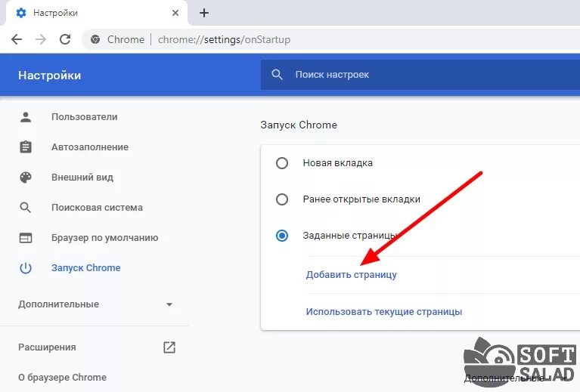Click the Внешний вид palette icon
The height and width of the screenshot is (392, 580).
click(26, 177)
